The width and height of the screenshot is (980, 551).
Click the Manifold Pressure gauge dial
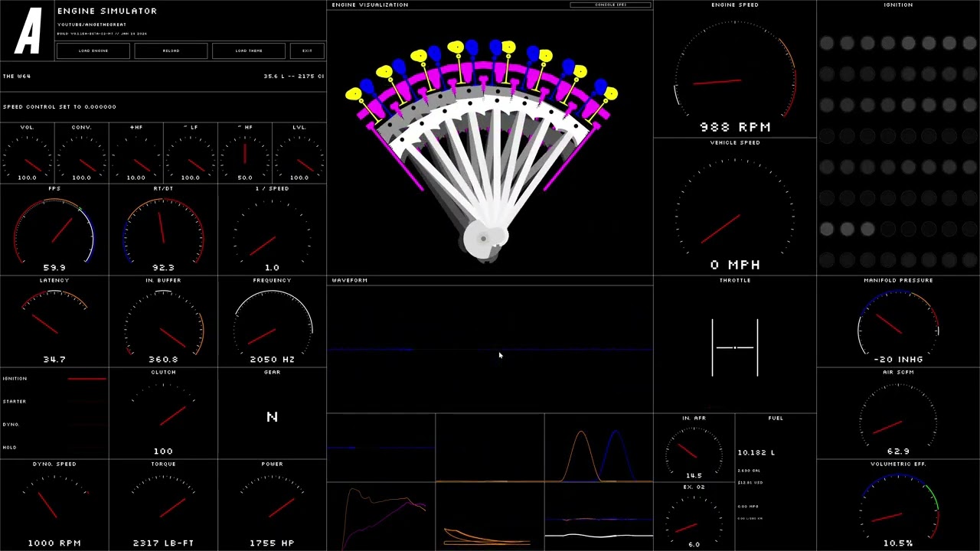pos(898,321)
